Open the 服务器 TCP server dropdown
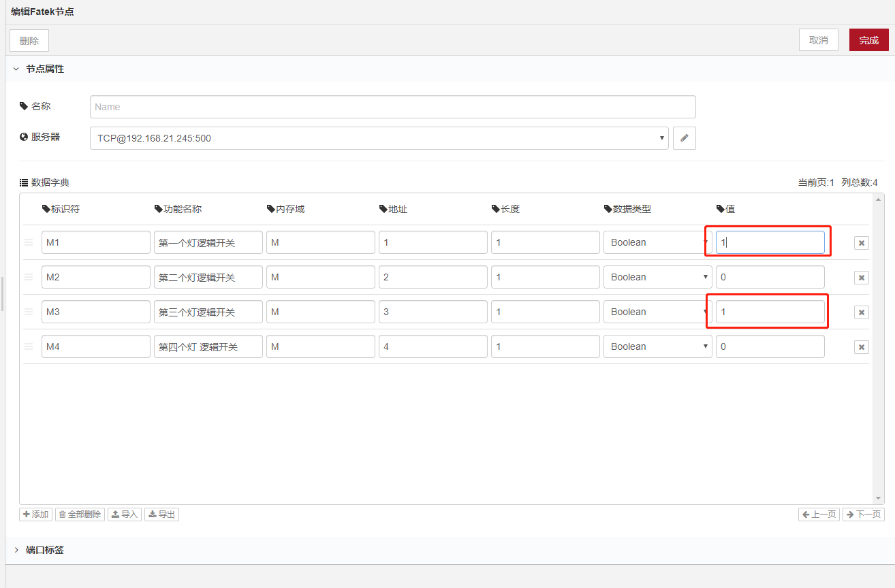895x588 pixels. [x=379, y=138]
